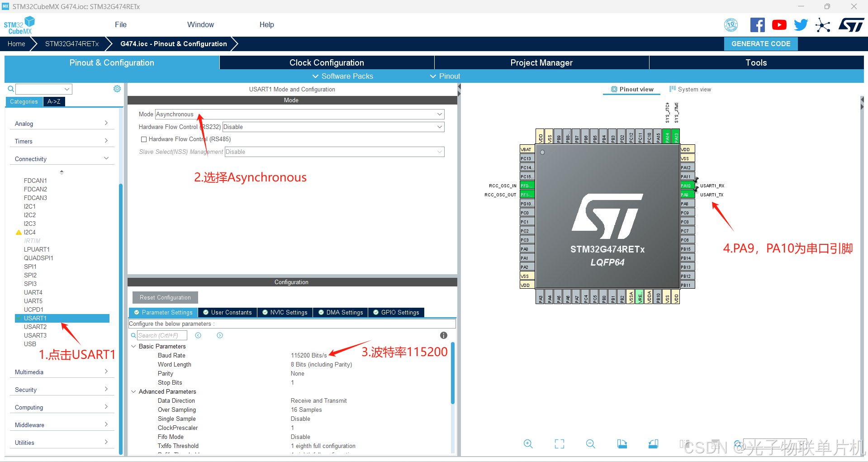Go to the previous parameter search result
Screen dimensions: 868x462
[198, 335]
